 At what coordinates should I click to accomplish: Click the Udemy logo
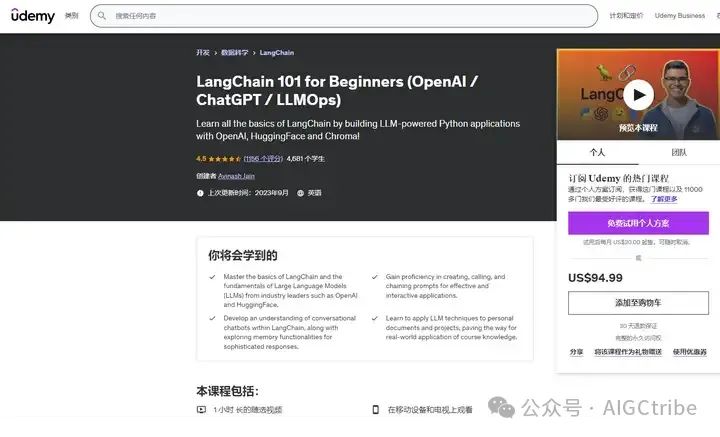tap(33, 16)
